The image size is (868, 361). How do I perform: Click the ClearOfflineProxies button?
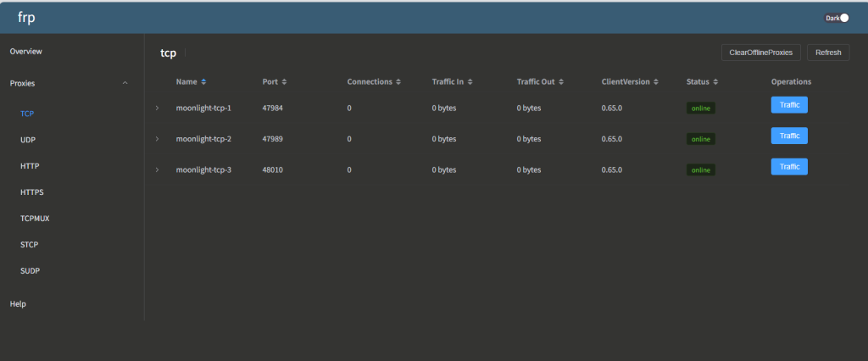(x=760, y=53)
